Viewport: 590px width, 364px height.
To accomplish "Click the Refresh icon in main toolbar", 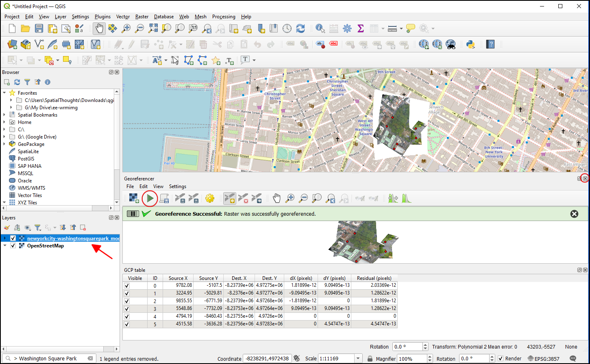I will click(x=300, y=28).
